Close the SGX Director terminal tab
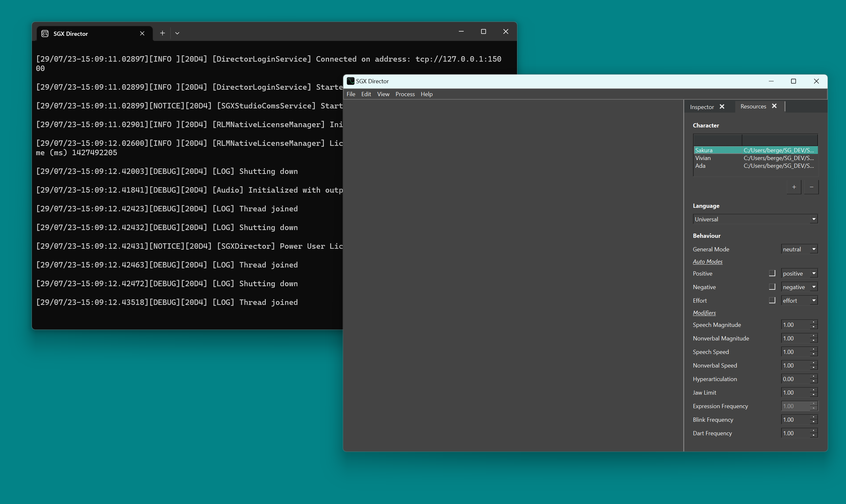 click(142, 33)
